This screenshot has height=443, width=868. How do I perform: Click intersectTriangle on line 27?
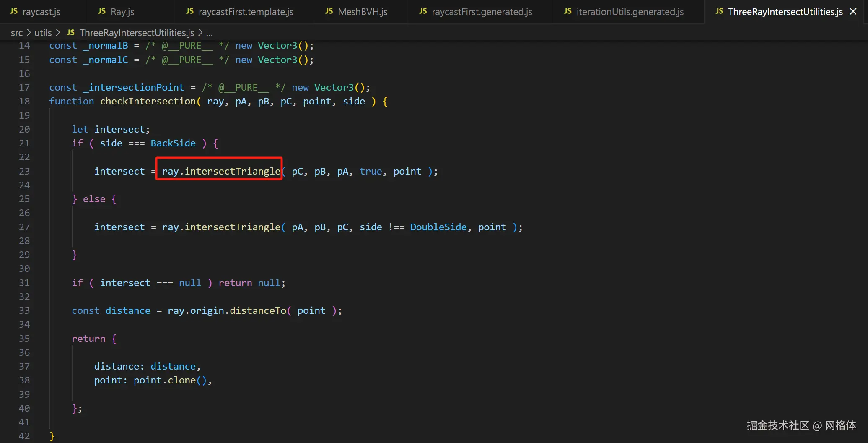point(233,227)
